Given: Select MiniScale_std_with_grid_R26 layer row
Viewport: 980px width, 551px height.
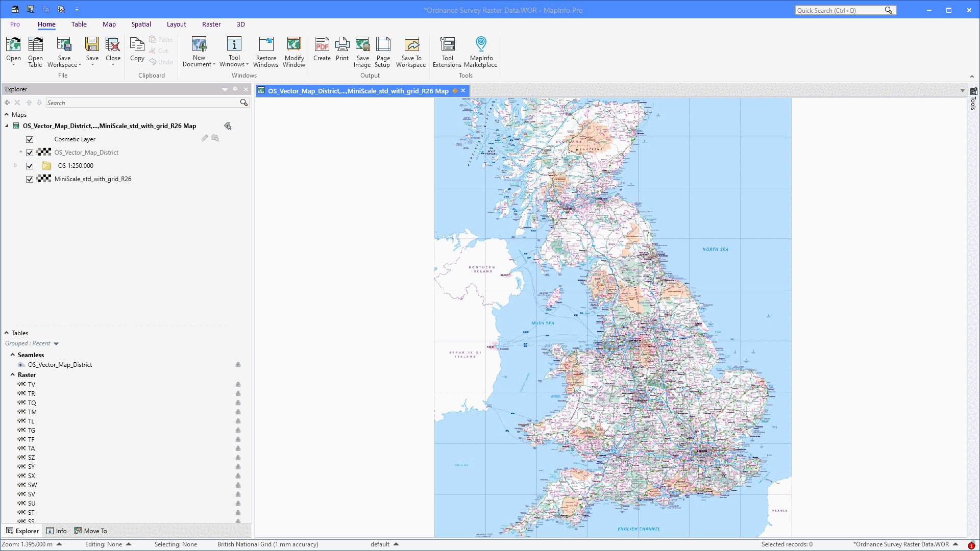Looking at the screenshot, I should click(93, 179).
